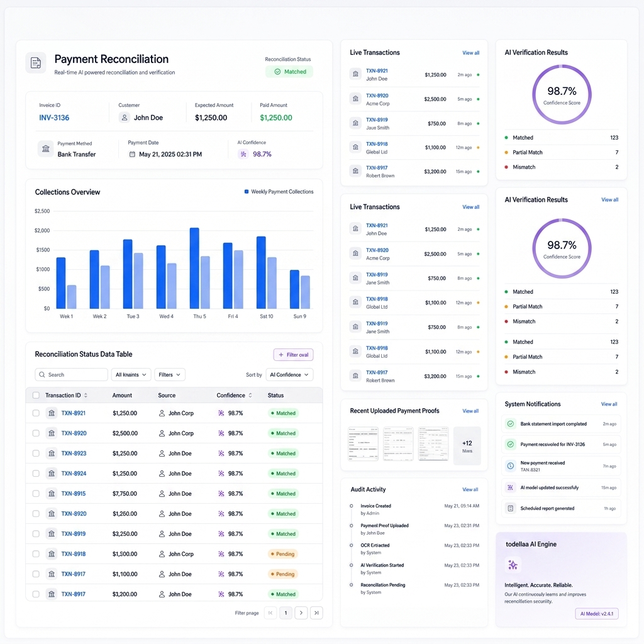Click the sparkle icon on AI model updated notification
The height and width of the screenshot is (644, 644).
[511, 487]
